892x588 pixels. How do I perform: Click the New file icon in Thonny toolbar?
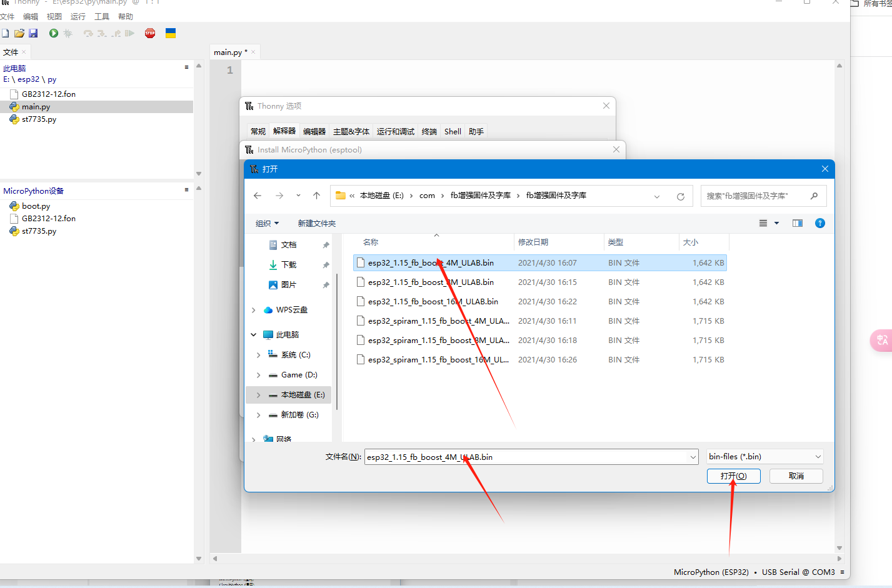click(5, 33)
